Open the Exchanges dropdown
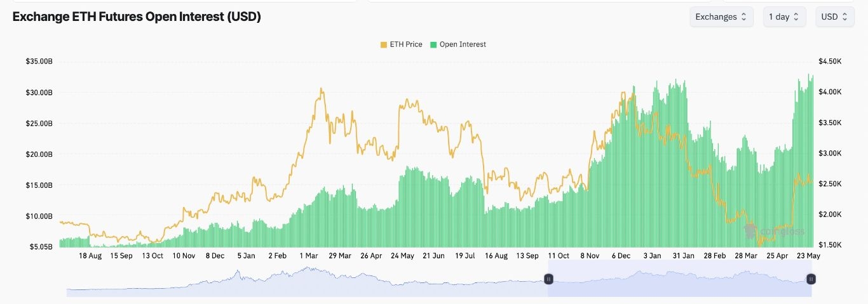This screenshot has width=868, height=304. (x=721, y=17)
